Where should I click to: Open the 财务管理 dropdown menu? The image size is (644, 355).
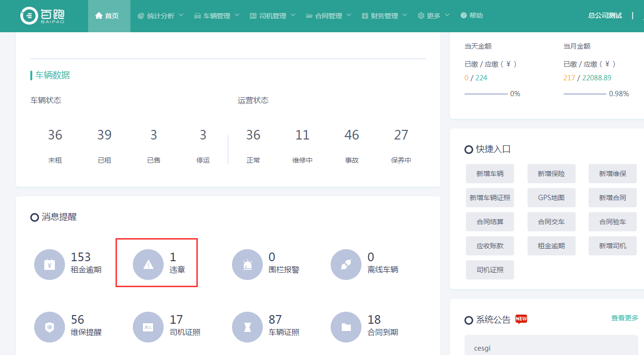coord(384,16)
